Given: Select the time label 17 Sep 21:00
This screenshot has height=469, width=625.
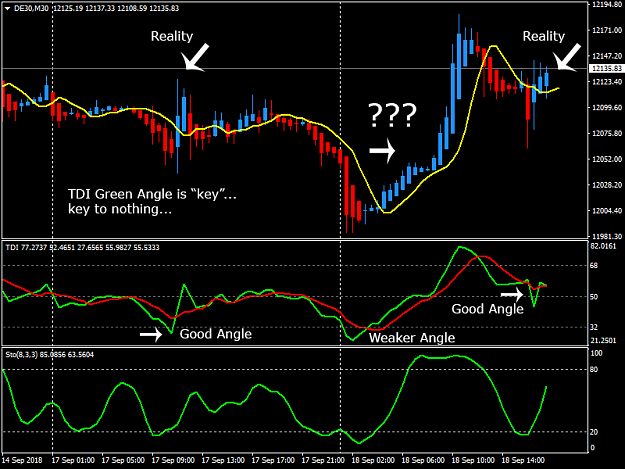Looking at the screenshot, I should [x=323, y=460].
